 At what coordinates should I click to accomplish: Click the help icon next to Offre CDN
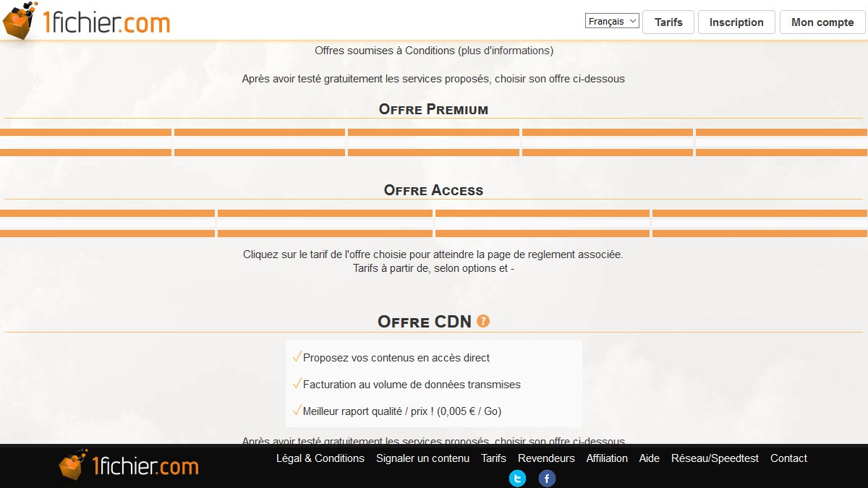tap(483, 321)
